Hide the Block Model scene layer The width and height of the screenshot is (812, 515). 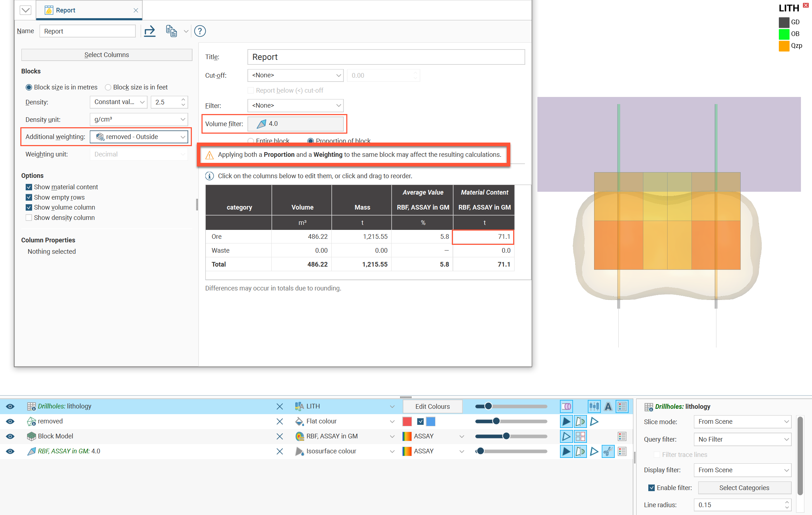pyautogui.click(x=10, y=436)
